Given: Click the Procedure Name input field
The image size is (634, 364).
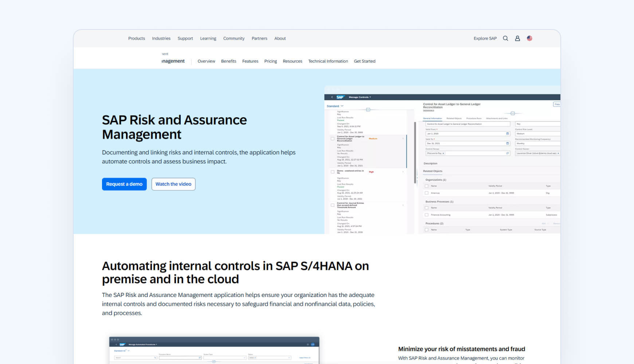Looking at the screenshot, I should (180, 358).
